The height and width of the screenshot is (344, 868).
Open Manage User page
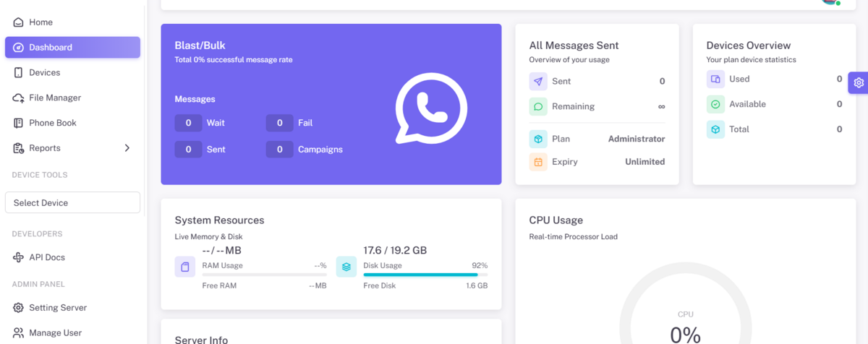72,333
